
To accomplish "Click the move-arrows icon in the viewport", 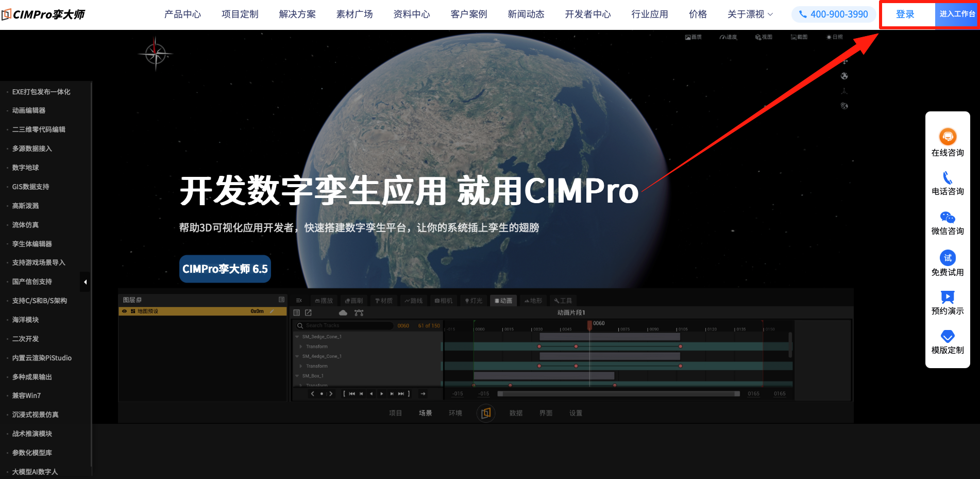I will (x=844, y=61).
